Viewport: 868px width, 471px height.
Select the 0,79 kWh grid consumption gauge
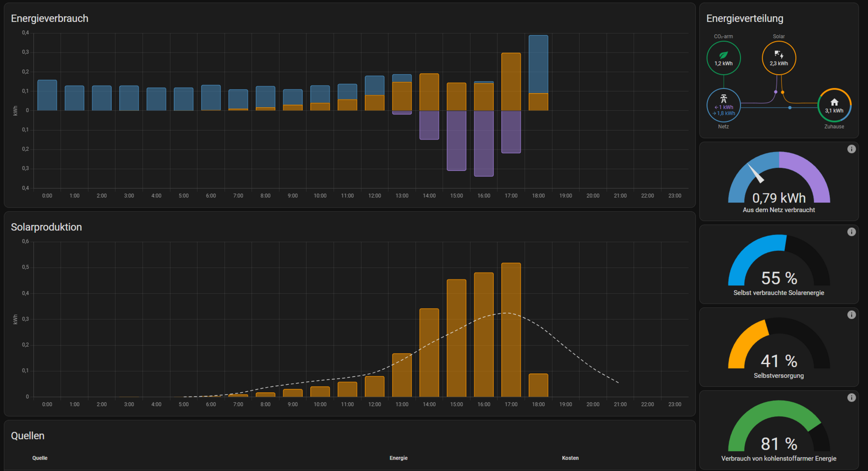pos(779,177)
